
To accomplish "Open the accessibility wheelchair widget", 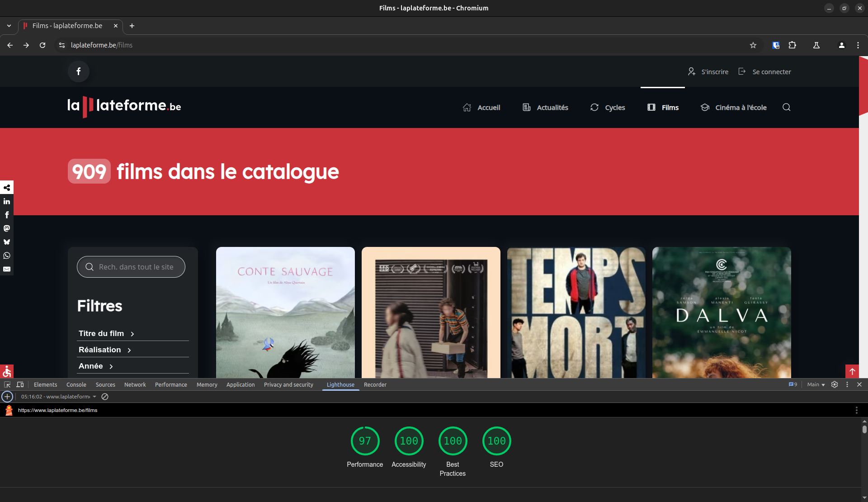I will tap(7, 371).
